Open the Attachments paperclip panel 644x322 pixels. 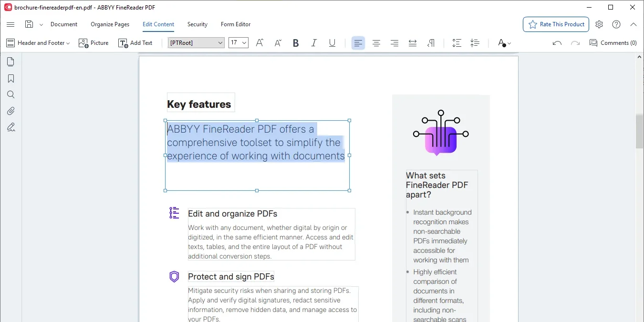(x=10, y=111)
